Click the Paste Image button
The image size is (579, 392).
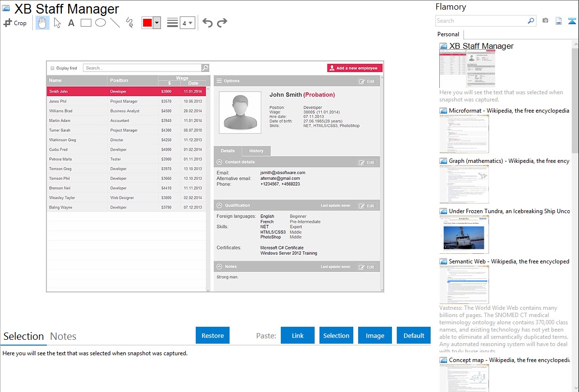(375, 335)
